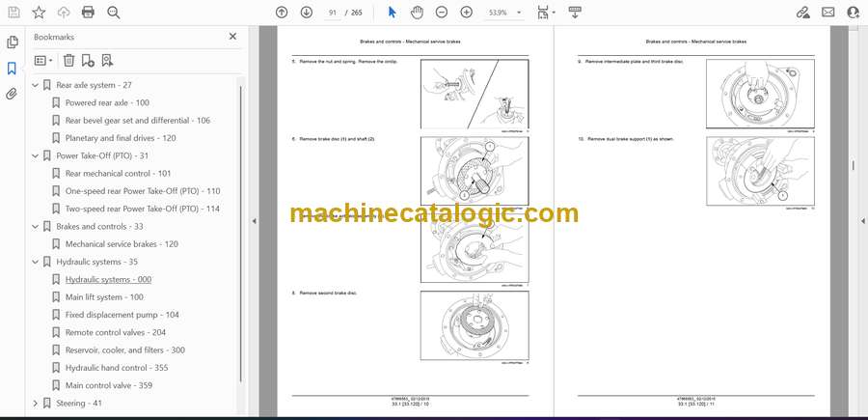
Task: Go to One-speed rear Power Take-Off - 110
Action: click(x=143, y=191)
